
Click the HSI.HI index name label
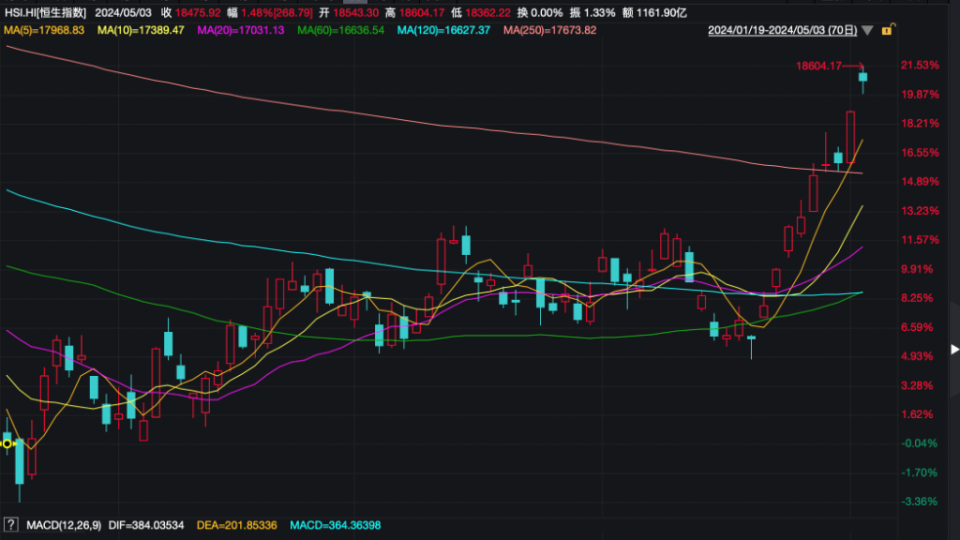tap(45, 13)
